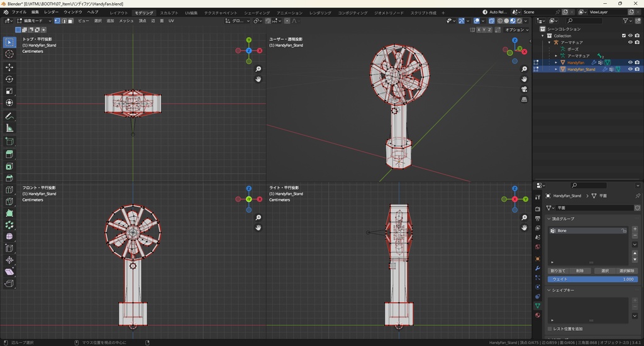Open the オプション dropdown
644x346 pixels.
click(517, 30)
